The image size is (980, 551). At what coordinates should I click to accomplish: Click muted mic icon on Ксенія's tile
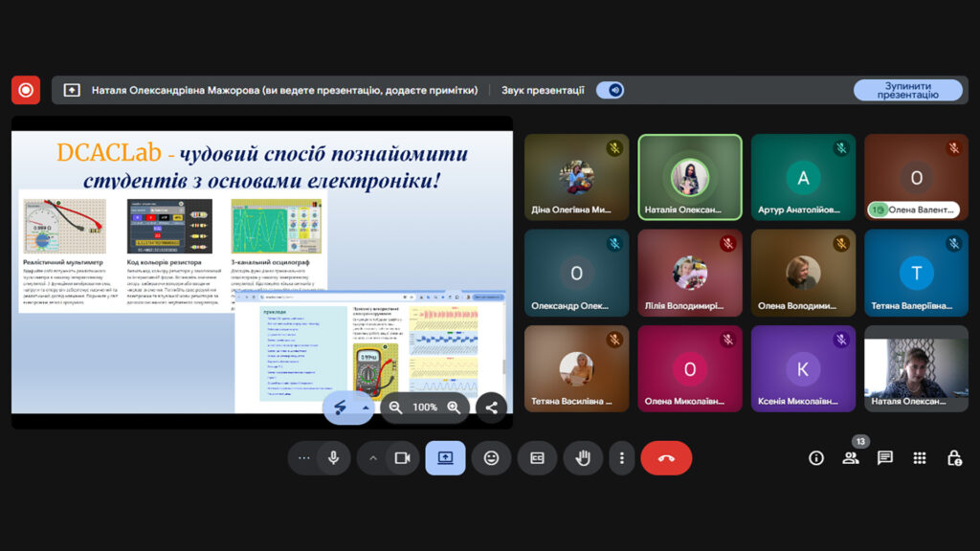841,340
